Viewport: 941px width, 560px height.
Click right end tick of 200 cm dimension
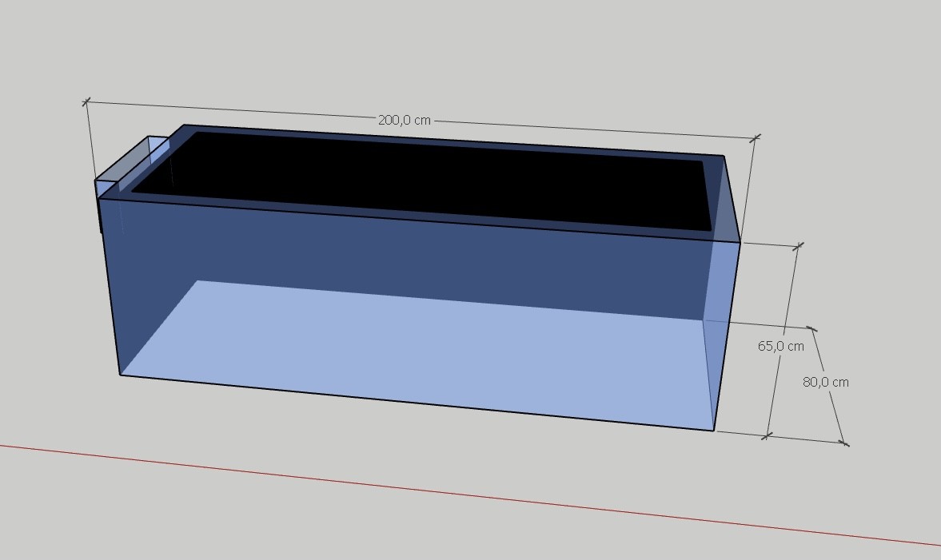point(756,138)
